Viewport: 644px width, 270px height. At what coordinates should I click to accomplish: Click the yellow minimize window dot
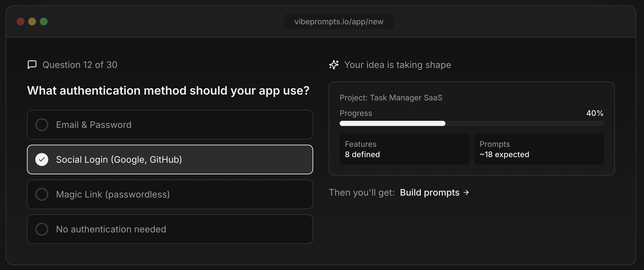click(32, 21)
